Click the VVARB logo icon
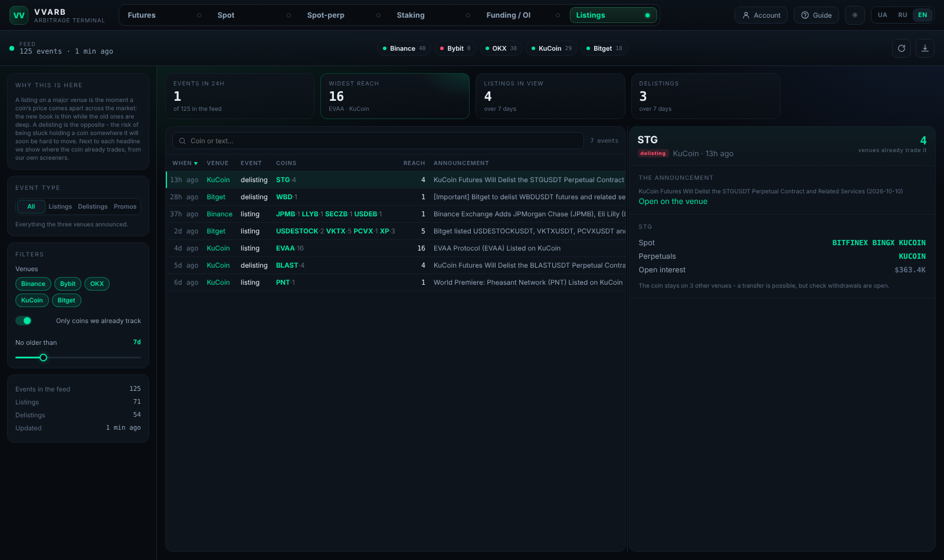944x560 pixels. (19, 15)
